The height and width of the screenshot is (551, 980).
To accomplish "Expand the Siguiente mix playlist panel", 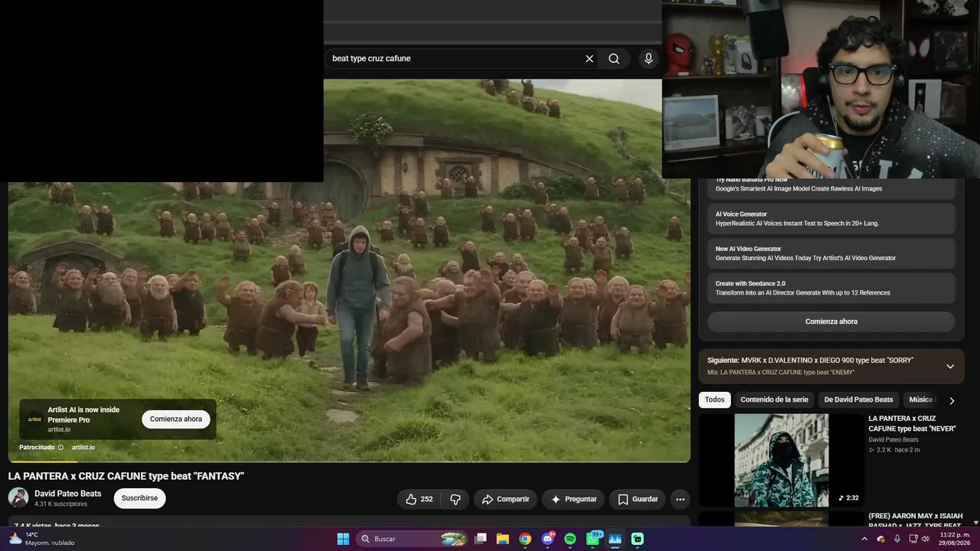I will (x=950, y=367).
